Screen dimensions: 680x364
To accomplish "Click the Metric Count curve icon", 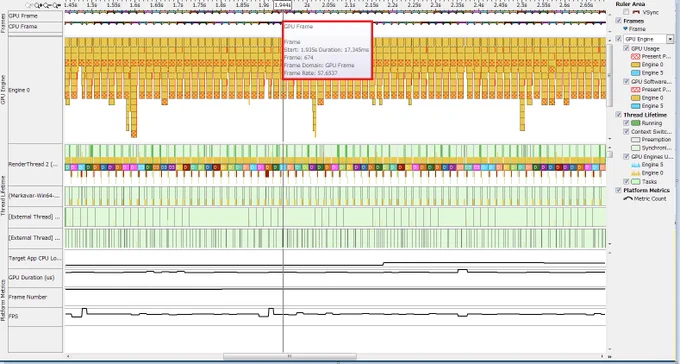I will click(628, 198).
